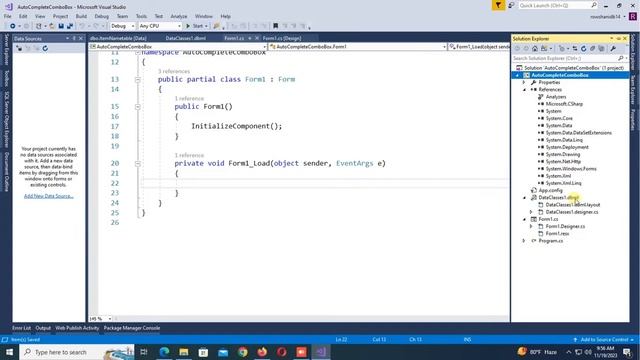640x360 pixels.
Task: Switch to the Form1.cs [Design] tab
Action: 282,38
